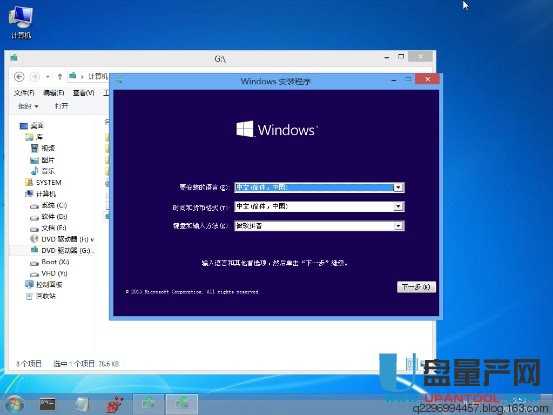Open the Computer desktop icon
The width and height of the screenshot is (553, 415).
[21, 22]
